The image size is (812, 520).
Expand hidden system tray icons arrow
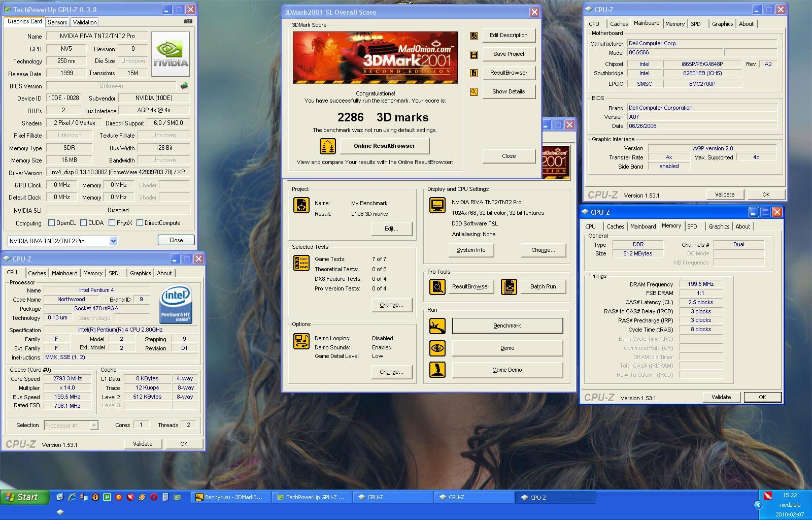pyautogui.click(x=758, y=505)
